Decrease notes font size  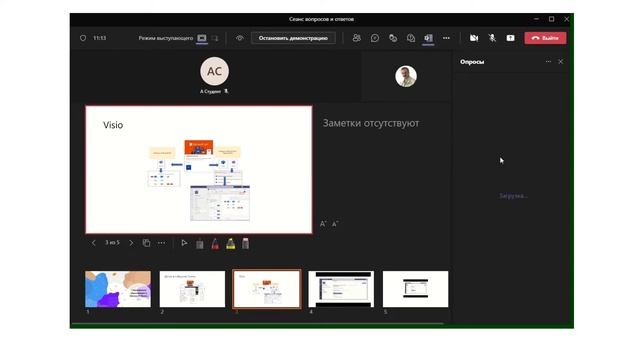[335, 224]
